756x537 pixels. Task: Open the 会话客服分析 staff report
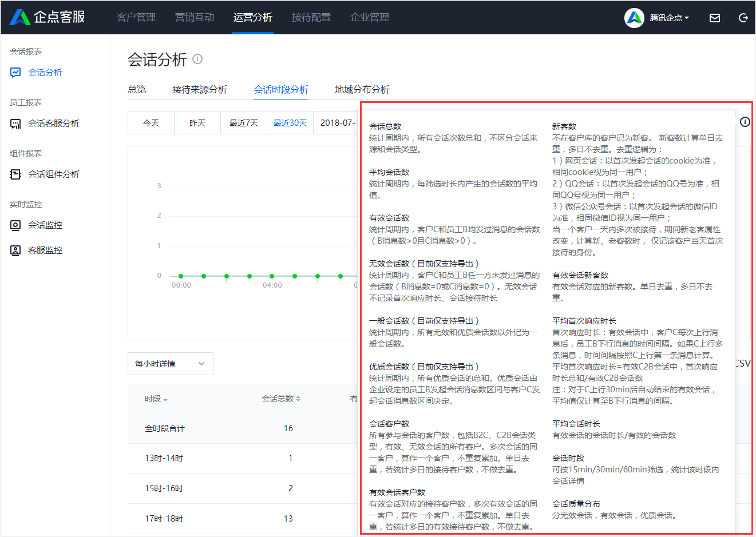pos(51,123)
